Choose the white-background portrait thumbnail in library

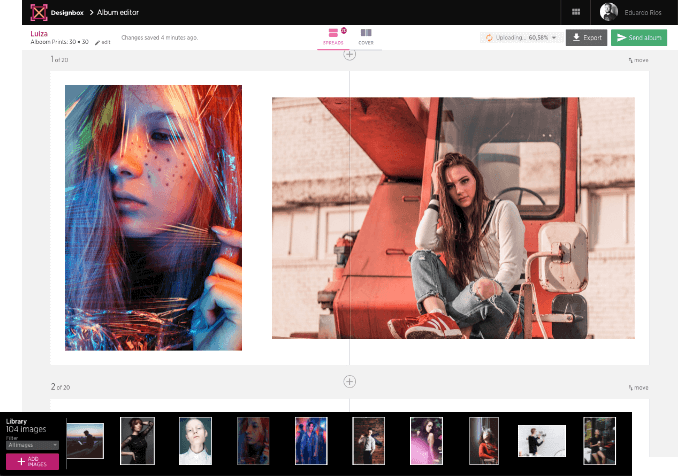(195, 440)
